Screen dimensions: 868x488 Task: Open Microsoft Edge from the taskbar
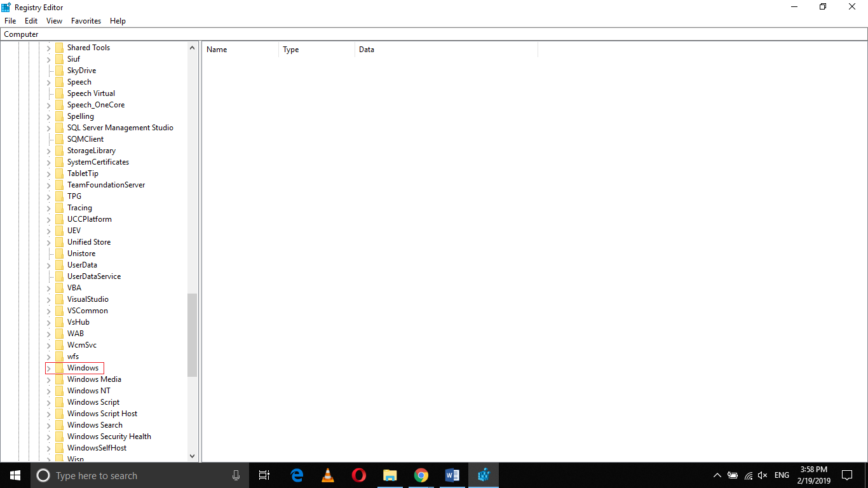[x=297, y=475]
